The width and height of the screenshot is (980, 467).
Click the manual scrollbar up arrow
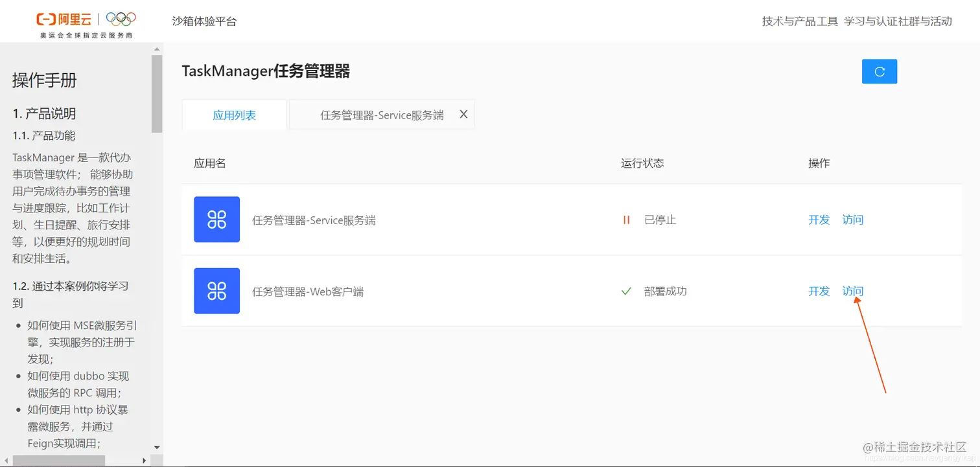click(x=157, y=49)
